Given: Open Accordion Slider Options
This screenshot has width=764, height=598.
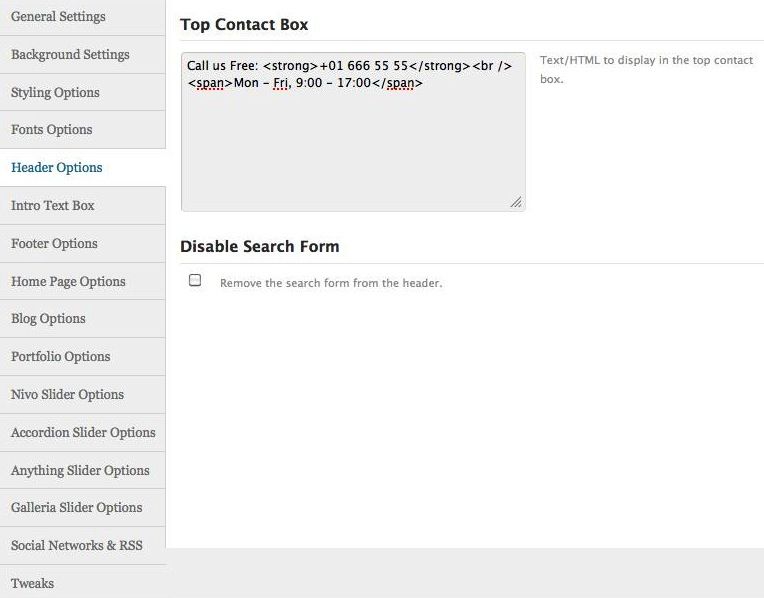Looking at the screenshot, I should click(83, 432).
